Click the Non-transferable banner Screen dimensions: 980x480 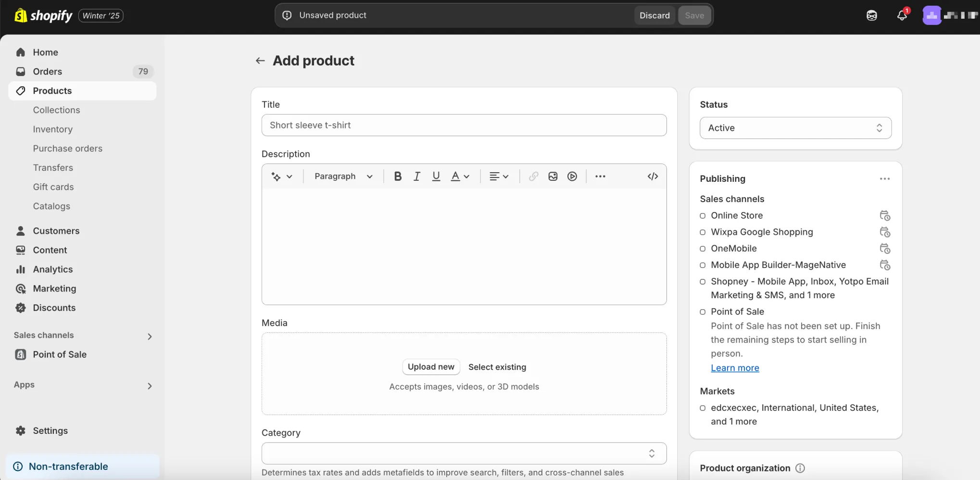coord(82,467)
